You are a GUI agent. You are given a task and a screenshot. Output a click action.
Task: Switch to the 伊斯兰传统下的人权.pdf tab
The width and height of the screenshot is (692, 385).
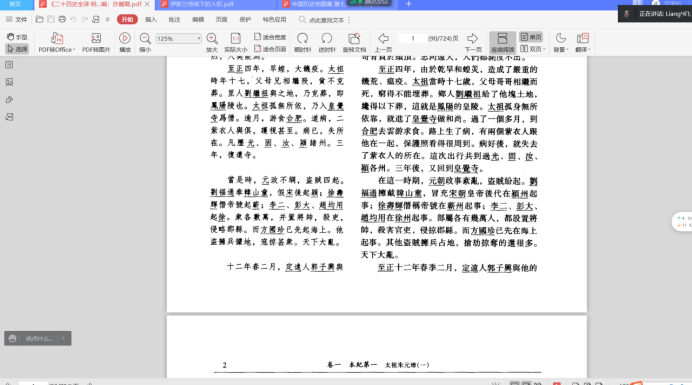tap(201, 4)
